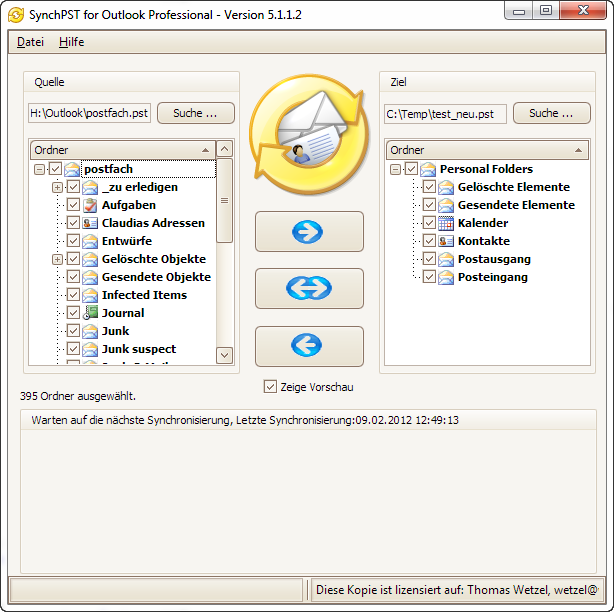Click the Journal folder icon

pyautogui.click(x=90, y=313)
